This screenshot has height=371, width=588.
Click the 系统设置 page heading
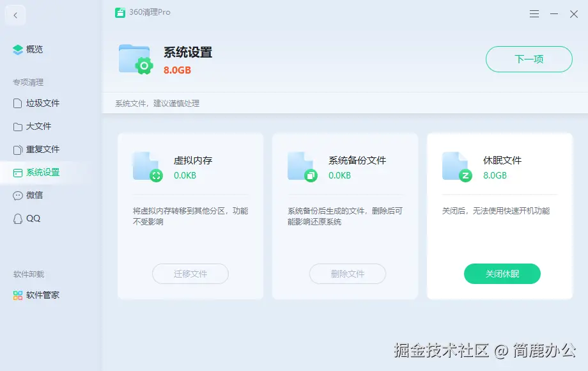pyautogui.click(x=188, y=52)
